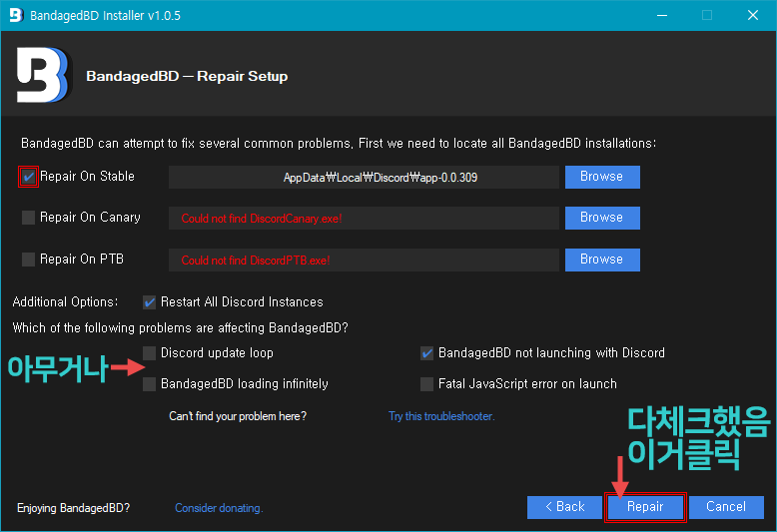
Task: Go back with the Back button
Action: coord(564,507)
